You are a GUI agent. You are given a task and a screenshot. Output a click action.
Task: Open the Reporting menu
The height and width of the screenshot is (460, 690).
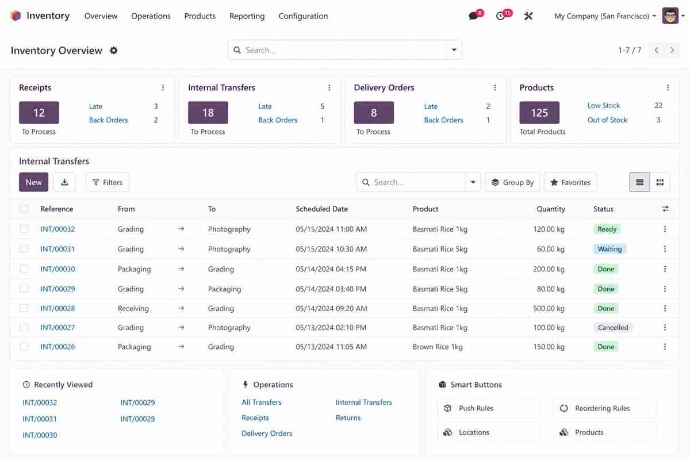[x=247, y=16]
